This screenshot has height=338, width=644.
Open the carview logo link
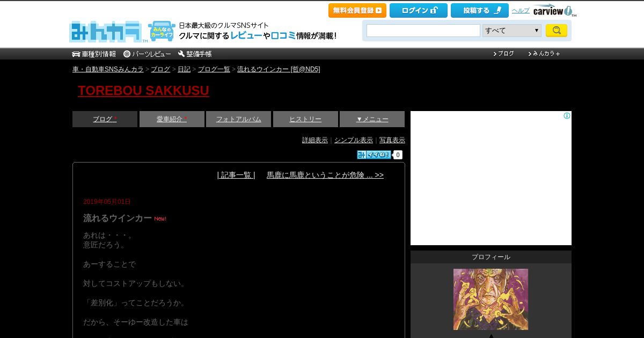554,11
